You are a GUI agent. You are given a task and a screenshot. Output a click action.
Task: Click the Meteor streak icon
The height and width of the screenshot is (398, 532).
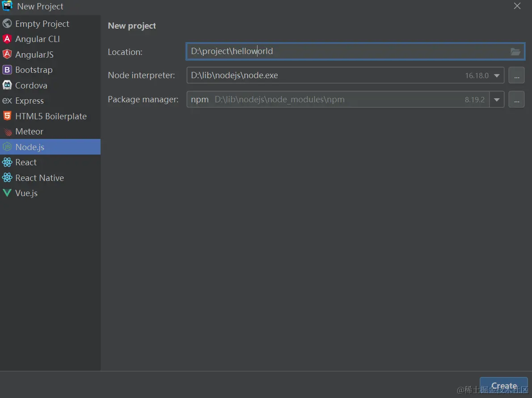(7, 131)
